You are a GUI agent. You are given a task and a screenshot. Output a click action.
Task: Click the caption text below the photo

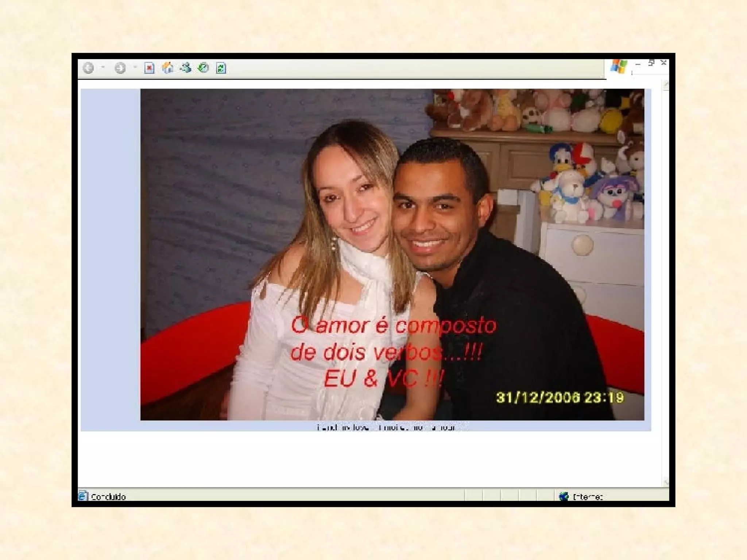pos(386,427)
